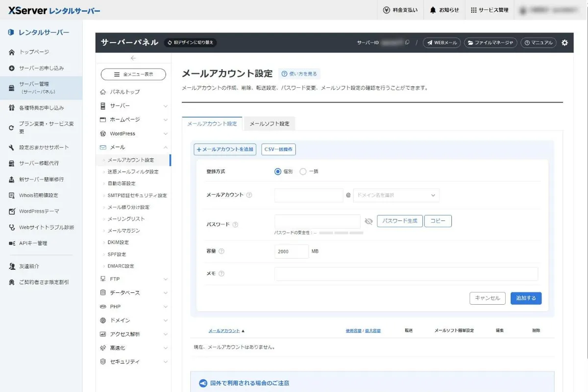Click the XServer logo in header
The width and height of the screenshot is (588, 392).
54,10
